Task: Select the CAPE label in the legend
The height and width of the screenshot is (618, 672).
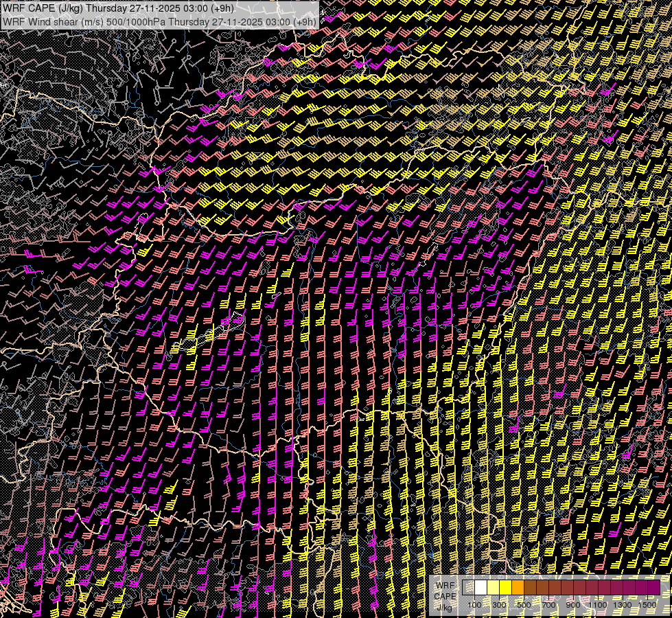Action: point(445,596)
